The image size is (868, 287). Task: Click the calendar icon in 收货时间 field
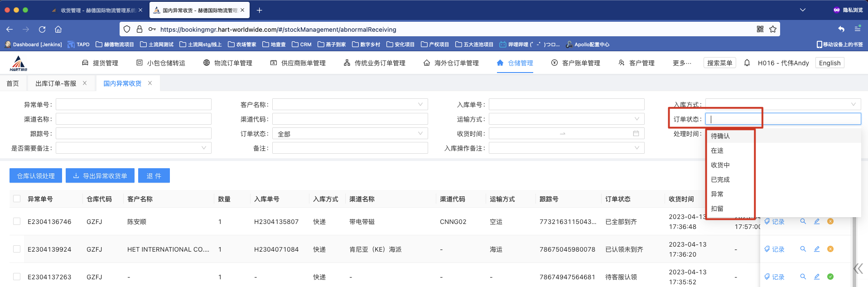coord(636,133)
